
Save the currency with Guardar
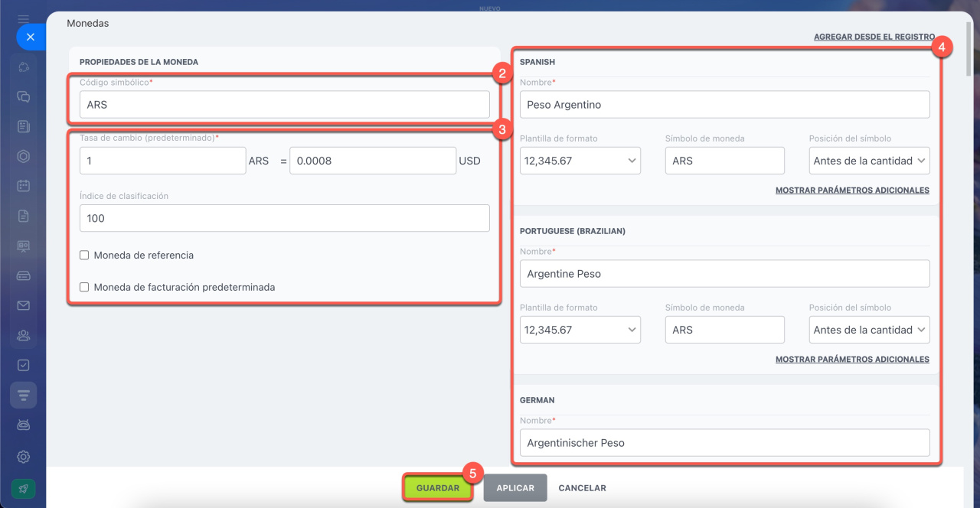438,488
